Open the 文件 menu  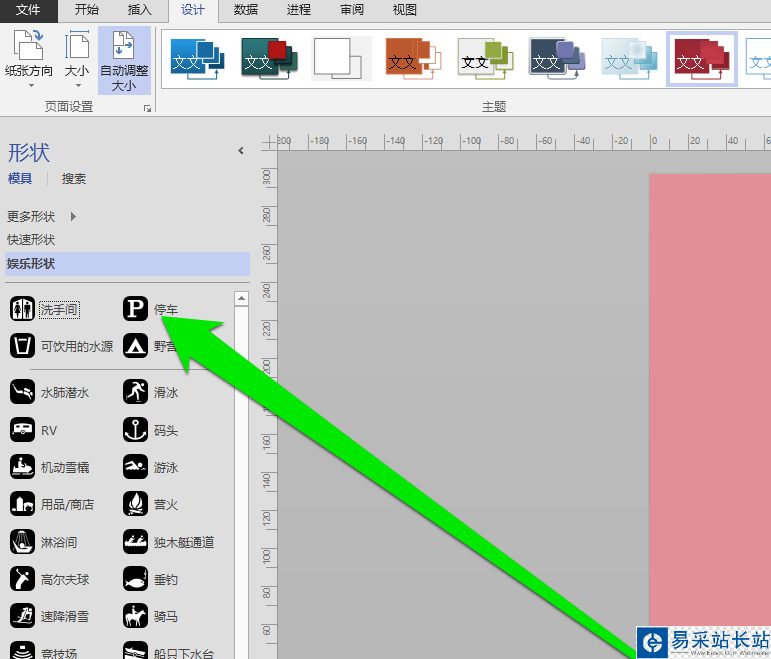pos(28,10)
